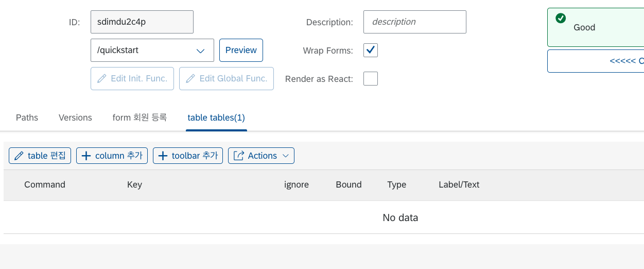Uncheck the Wrap Forms checkbox
Screen dimensions: 644x269
(371, 51)
